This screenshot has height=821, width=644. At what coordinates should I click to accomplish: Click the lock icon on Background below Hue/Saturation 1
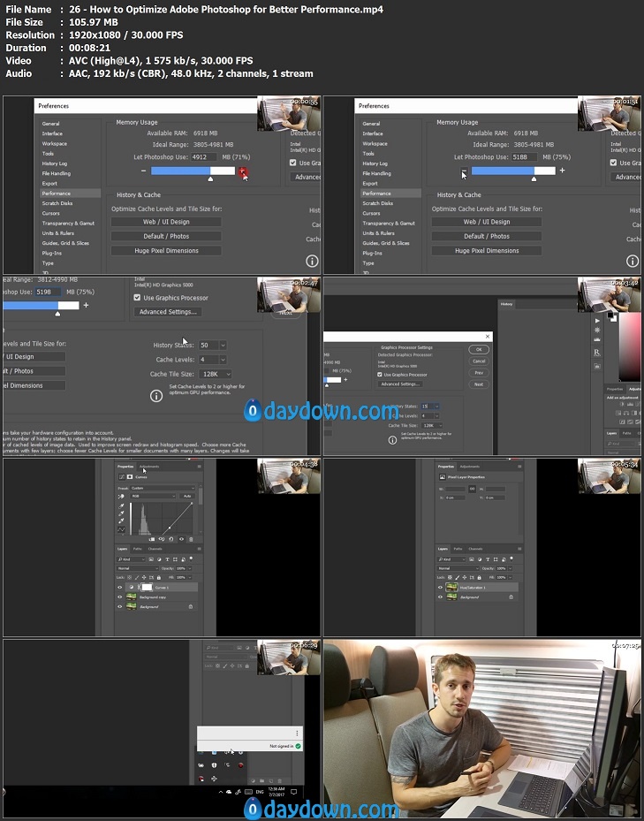coord(511,597)
